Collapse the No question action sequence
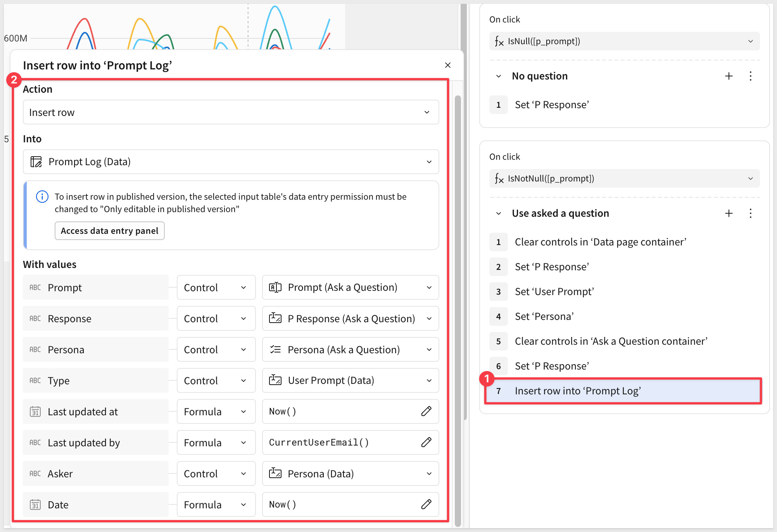Screen dimensions: 777x532 pos(499,76)
